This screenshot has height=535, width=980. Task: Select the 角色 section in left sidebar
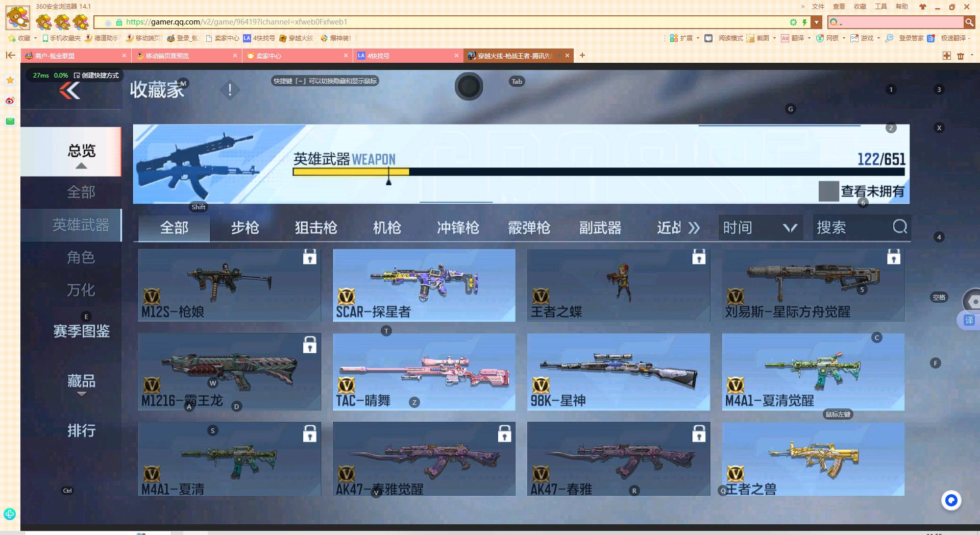[x=81, y=258]
